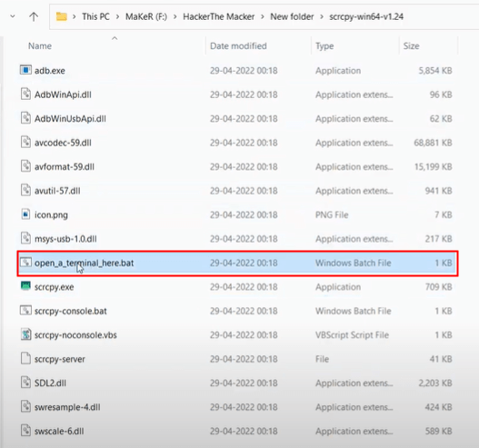Click the 2,203 KB size of SDL2.dll
The height and width of the screenshot is (448, 479).
[x=435, y=383]
